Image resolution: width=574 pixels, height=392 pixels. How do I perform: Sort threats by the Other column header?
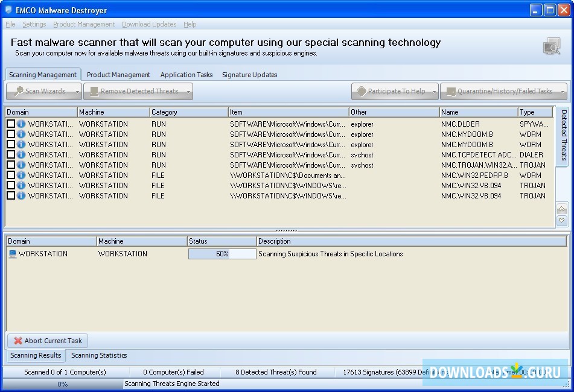click(394, 112)
